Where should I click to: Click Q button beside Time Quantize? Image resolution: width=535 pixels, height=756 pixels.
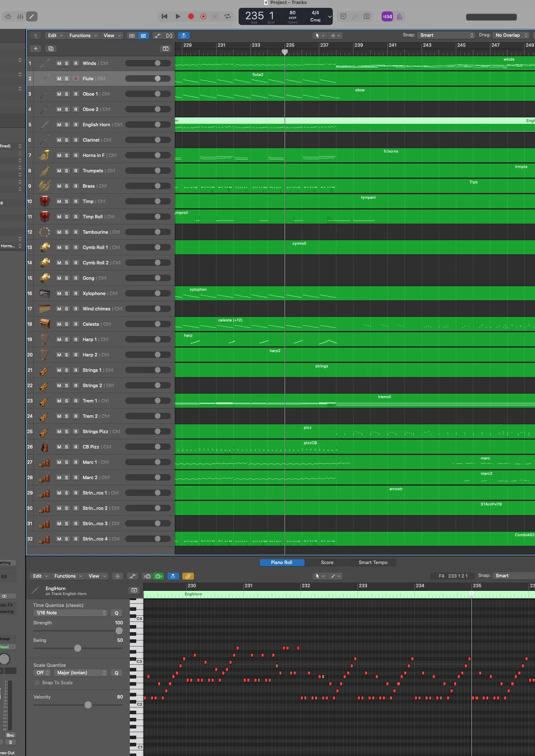116,613
